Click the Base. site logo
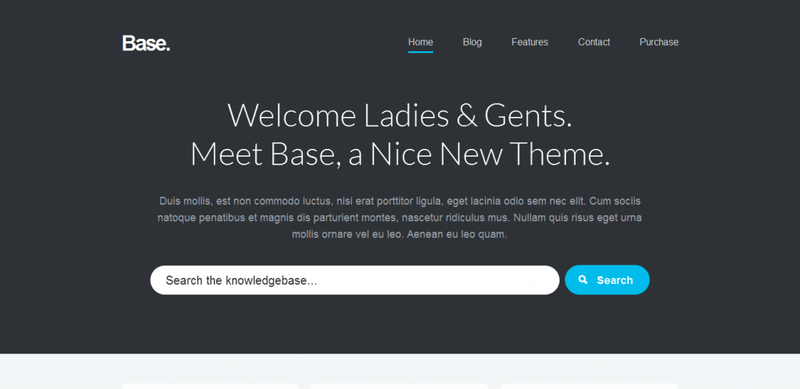The height and width of the screenshot is (389, 800). pos(146,43)
